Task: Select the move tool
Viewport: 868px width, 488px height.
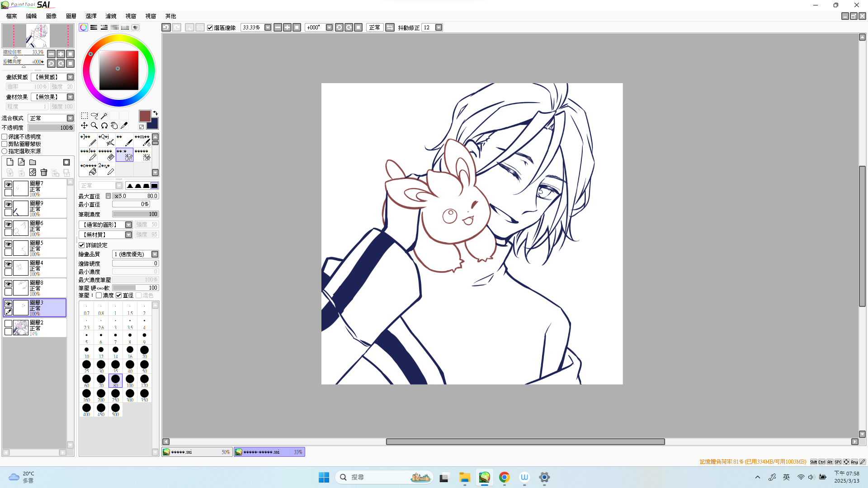Action: [x=85, y=126]
